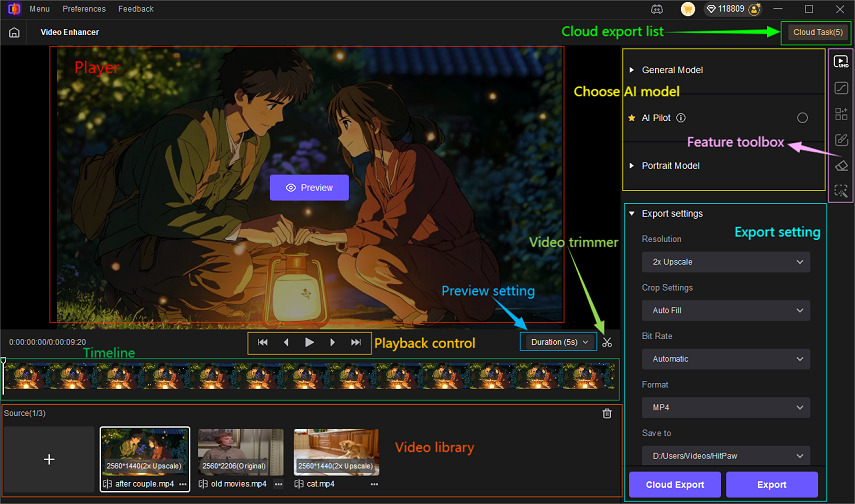Select the cat.mp4 thumbnail
Screen dimensions: 855x504
pyautogui.click(x=336, y=452)
